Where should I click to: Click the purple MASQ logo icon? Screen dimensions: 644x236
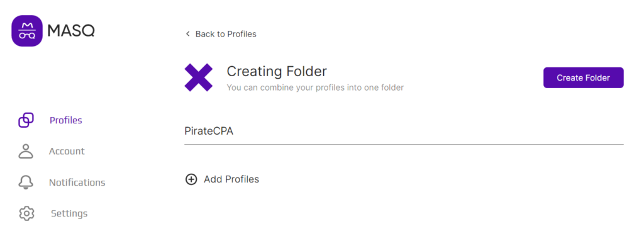pyautogui.click(x=27, y=31)
